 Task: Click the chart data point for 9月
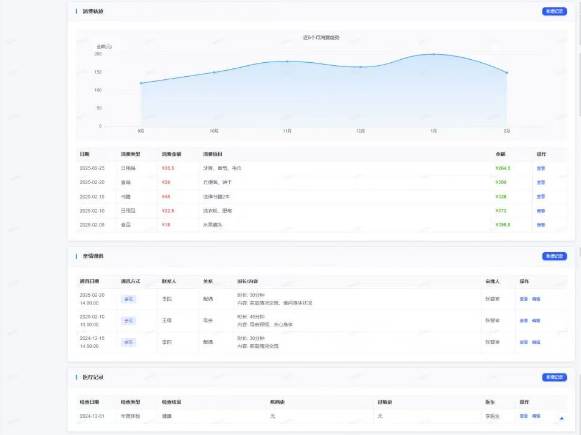[x=141, y=83]
